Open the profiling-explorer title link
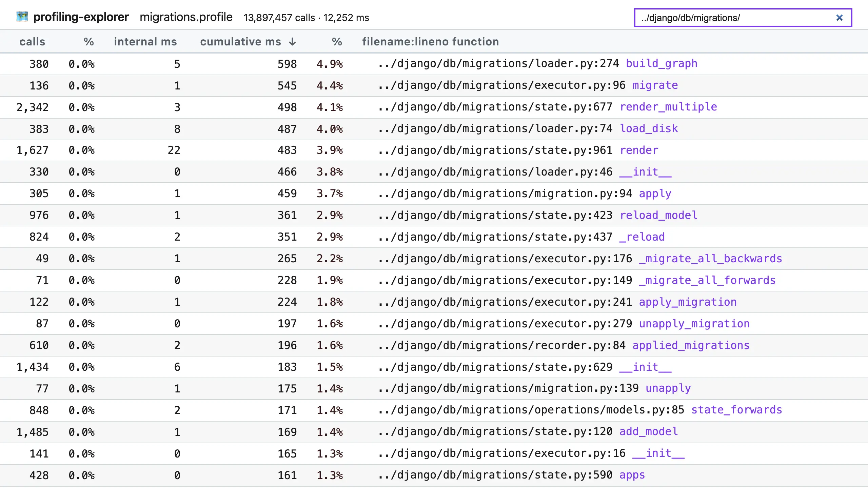868x488 pixels. 81,17
